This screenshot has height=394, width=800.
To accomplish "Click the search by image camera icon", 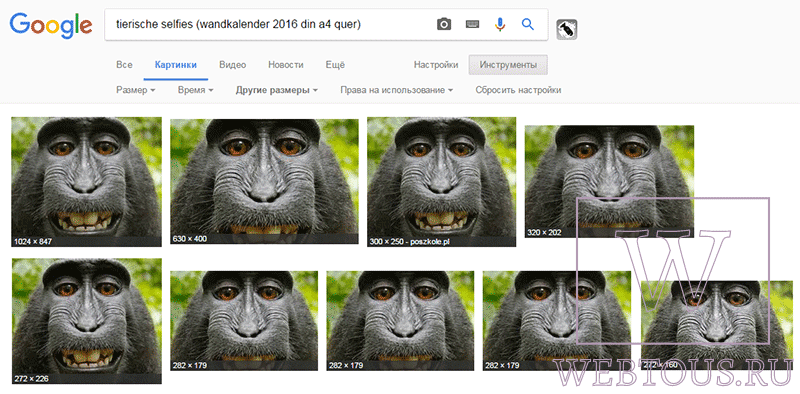I will (x=444, y=24).
